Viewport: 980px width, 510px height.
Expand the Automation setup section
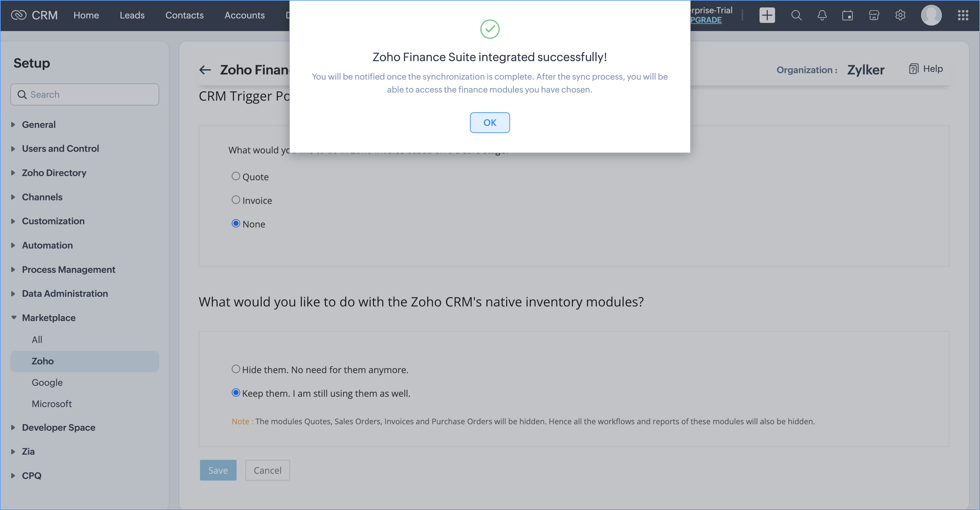coord(47,245)
